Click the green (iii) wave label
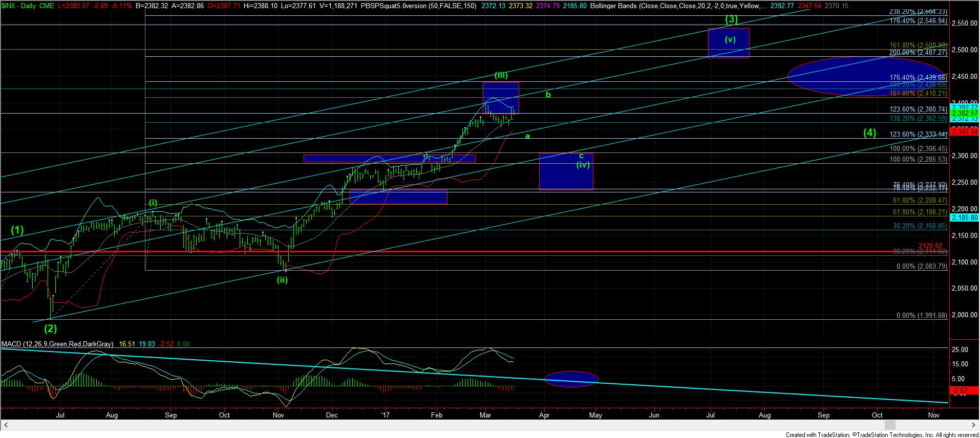 (x=501, y=75)
